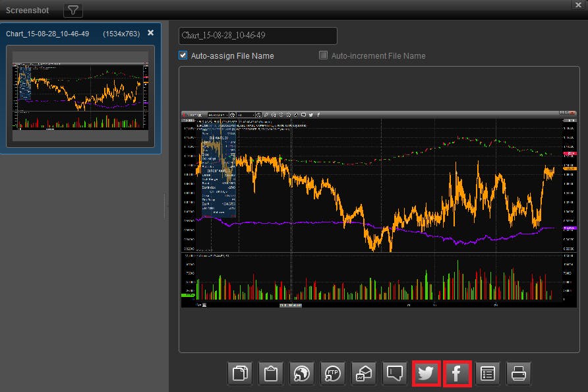Viewport: 588px width, 392px height.
Task: Upload screenshot via the web globe icon
Action: click(302, 374)
